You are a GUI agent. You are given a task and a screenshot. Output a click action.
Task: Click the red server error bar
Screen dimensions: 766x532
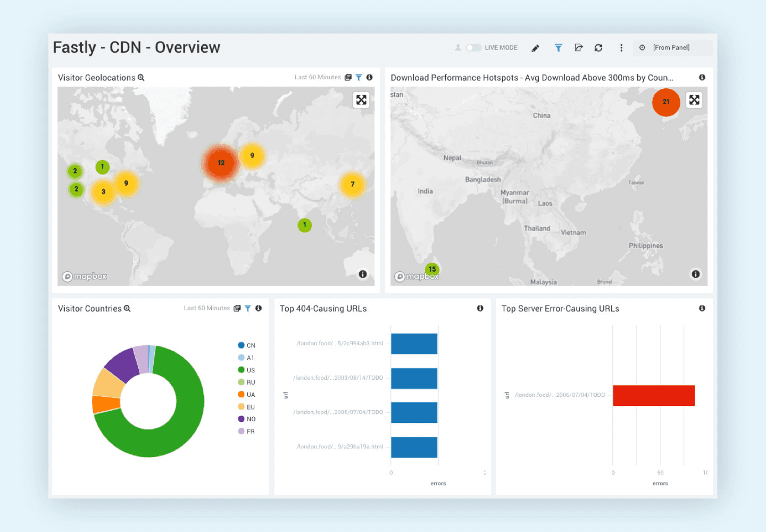(654, 395)
